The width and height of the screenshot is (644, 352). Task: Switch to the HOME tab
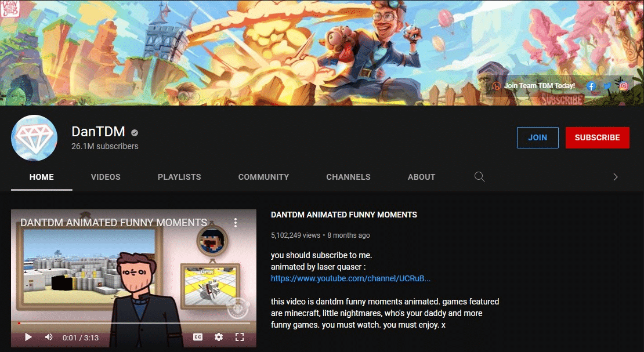point(41,177)
